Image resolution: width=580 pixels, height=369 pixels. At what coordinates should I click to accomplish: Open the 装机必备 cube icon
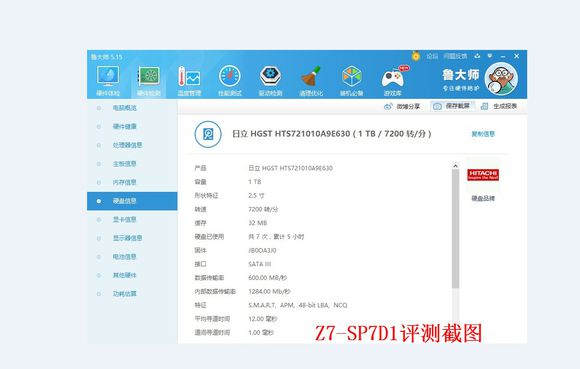(x=351, y=76)
